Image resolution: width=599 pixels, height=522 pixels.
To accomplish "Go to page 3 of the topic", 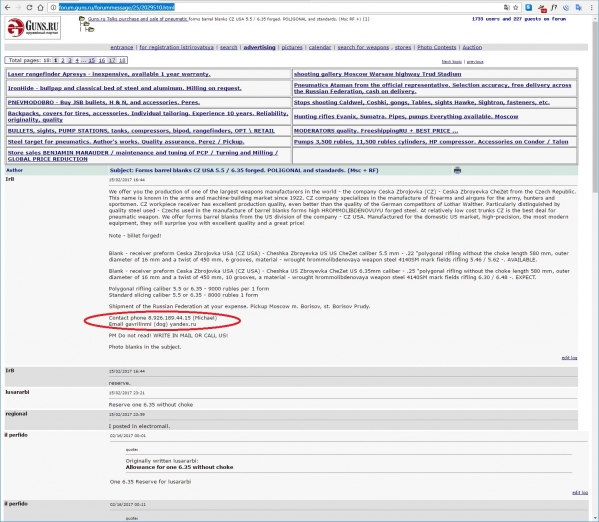I will pos(70,60).
